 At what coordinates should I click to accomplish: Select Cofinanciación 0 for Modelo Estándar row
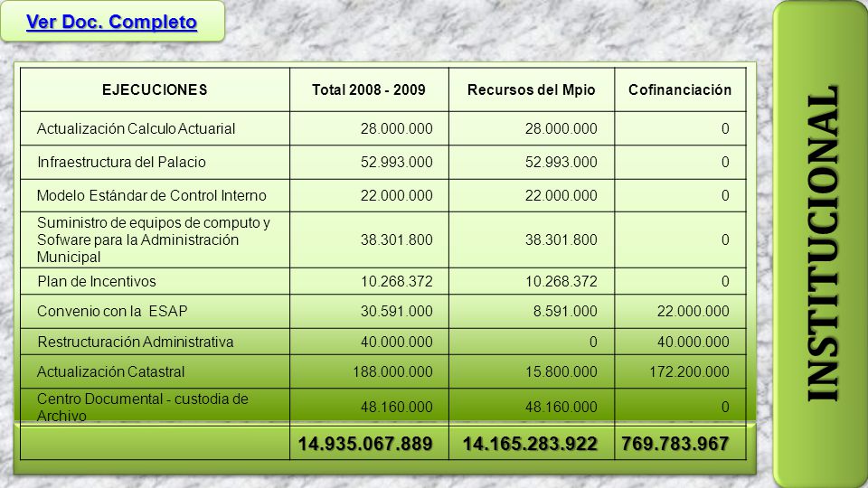[725, 195]
